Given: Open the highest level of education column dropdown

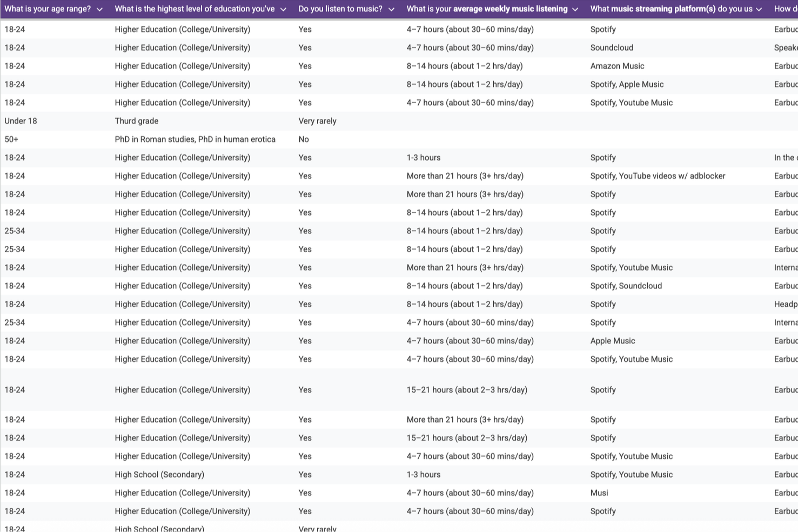Looking at the screenshot, I should tap(283, 9).
